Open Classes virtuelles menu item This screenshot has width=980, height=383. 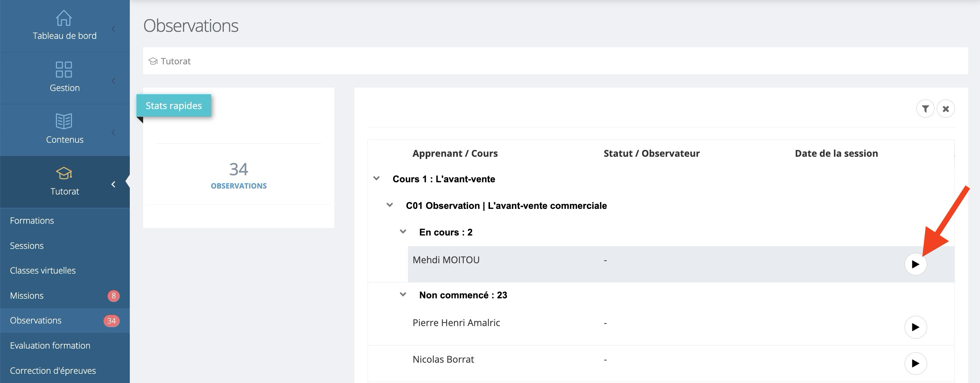point(43,270)
